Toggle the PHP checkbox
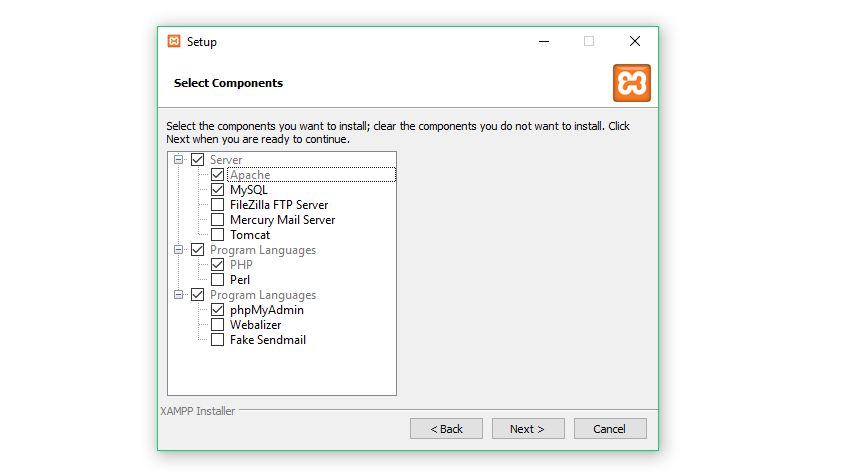Image resolution: width=850 pixels, height=476 pixels. click(x=217, y=265)
